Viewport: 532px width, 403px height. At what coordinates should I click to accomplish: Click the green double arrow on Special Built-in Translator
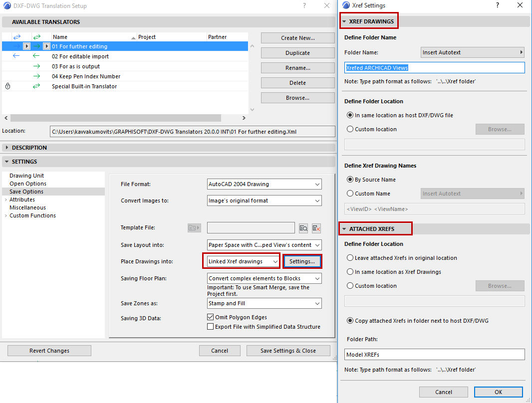pos(36,86)
